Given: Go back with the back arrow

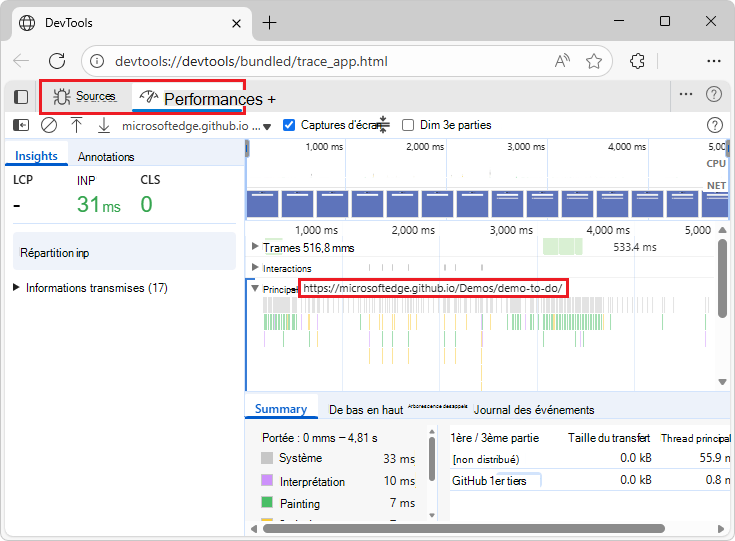Looking at the screenshot, I should (21, 61).
